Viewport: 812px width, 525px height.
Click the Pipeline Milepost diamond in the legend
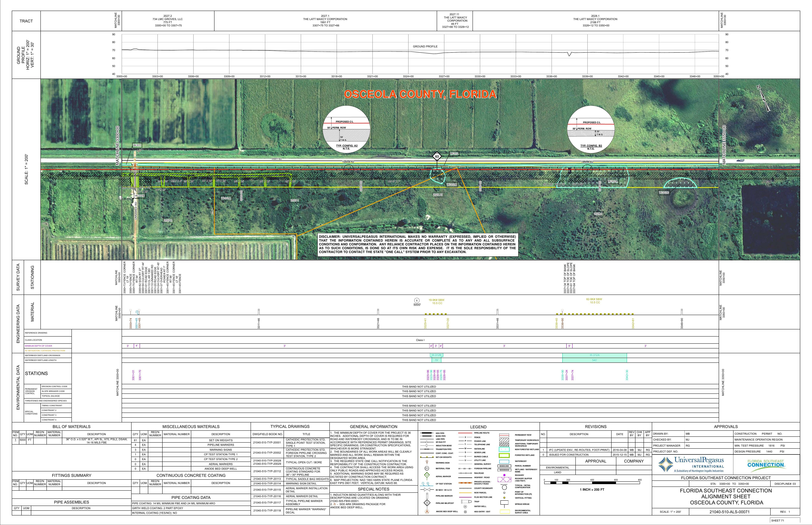click(427, 503)
